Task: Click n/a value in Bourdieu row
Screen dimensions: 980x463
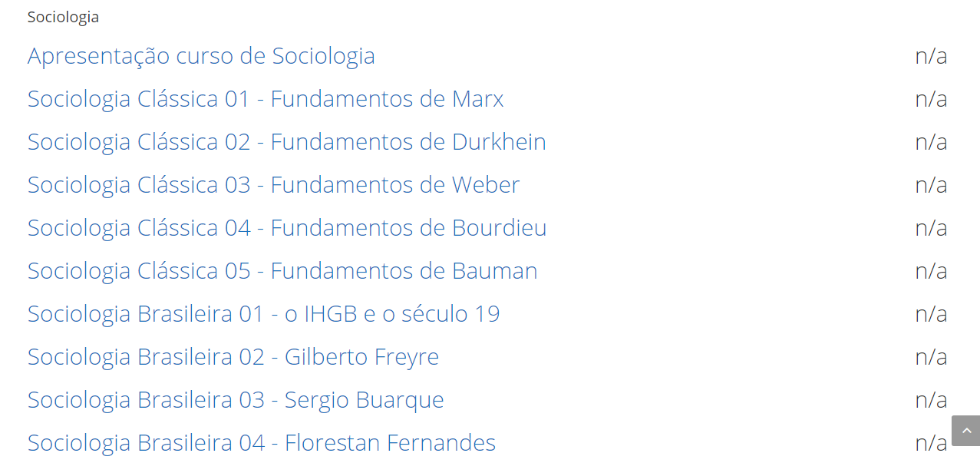Action: click(x=931, y=228)
